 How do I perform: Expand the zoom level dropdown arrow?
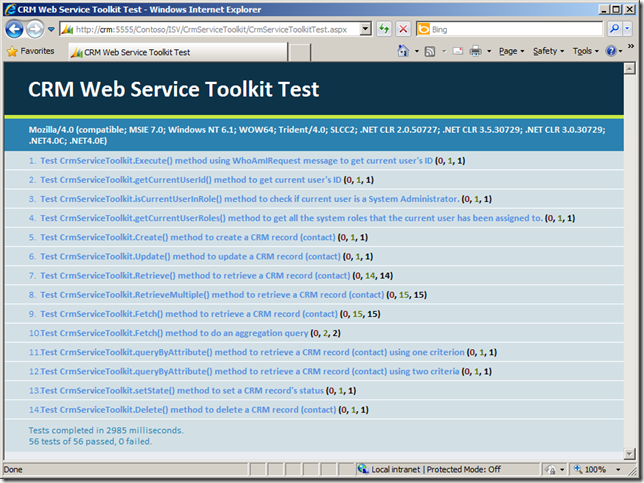tap(618, 469)
